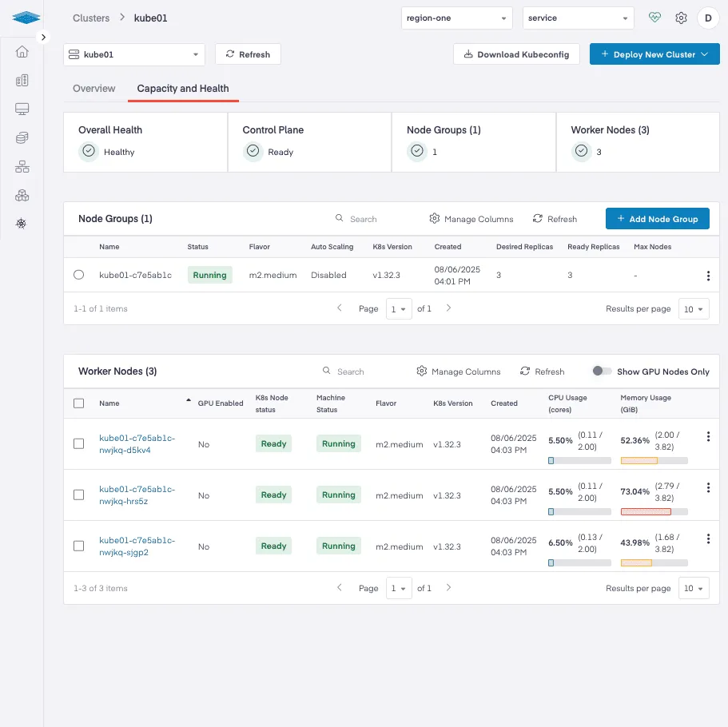The width and height of the screenshot is (728, 727).
Task: Go to Clusters breadcrumb link
Action: tap(91, 18)
